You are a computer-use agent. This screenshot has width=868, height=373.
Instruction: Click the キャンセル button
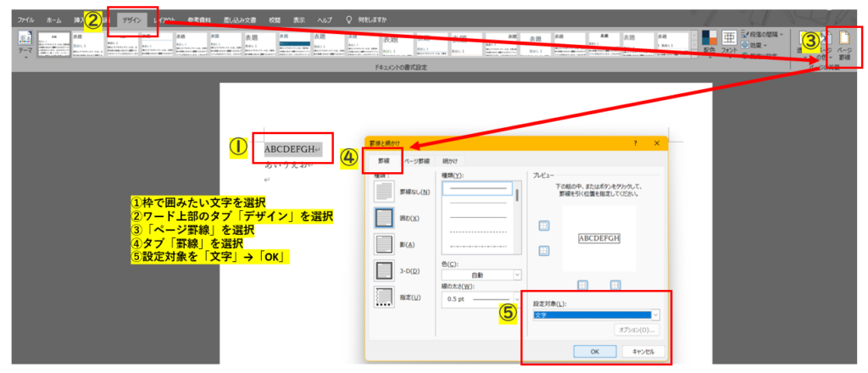(x=643, y=352)
